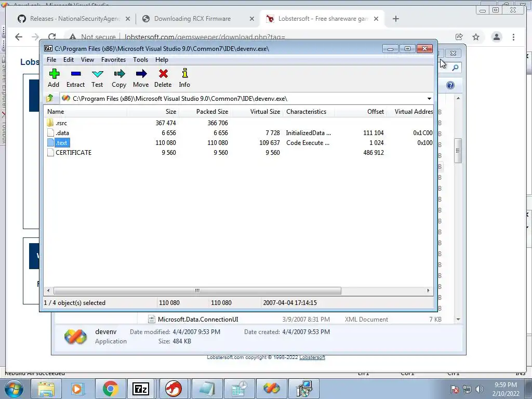Image resolution: width=532 pixels, height=399 pixels.
Task: Bookmark this page star icon
Action: coord(476,37)
